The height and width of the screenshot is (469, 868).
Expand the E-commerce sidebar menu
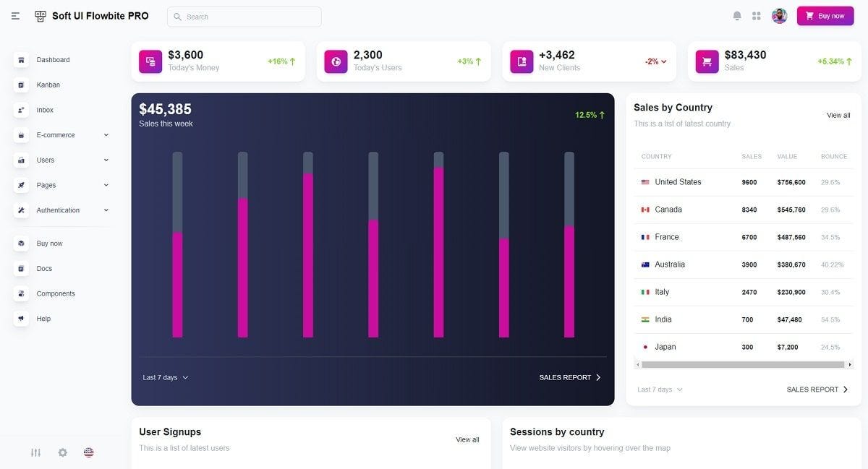[62, 135]
